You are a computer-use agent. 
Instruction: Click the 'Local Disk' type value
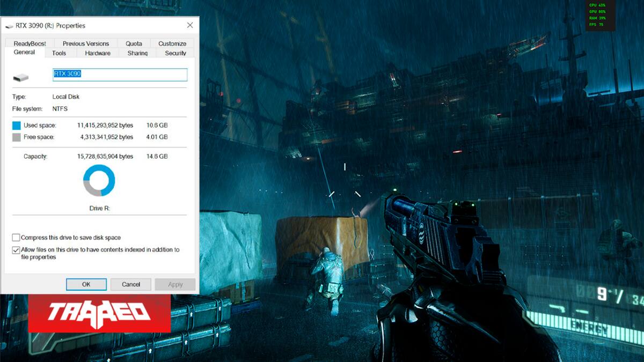click(x=66, y=97)
